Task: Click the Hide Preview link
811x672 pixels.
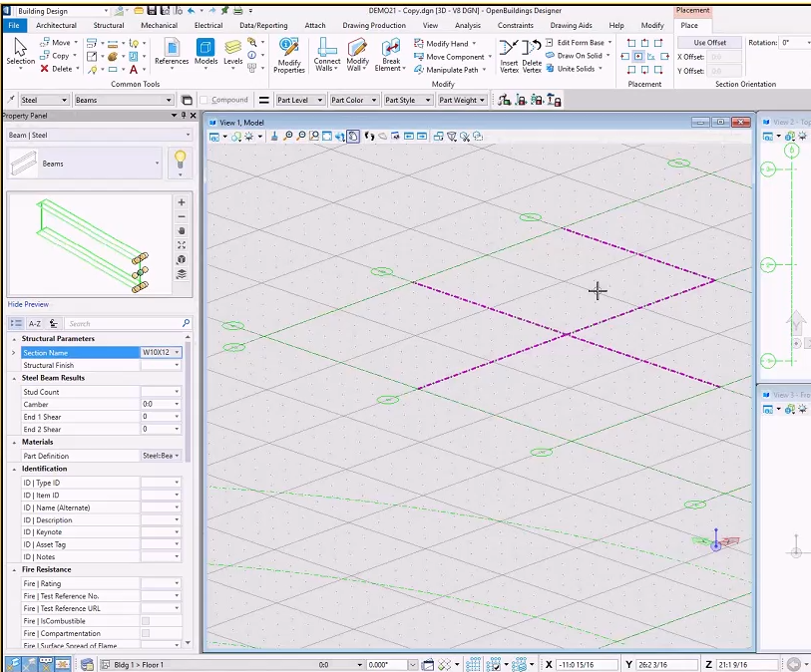Action: tap(28, 304)
